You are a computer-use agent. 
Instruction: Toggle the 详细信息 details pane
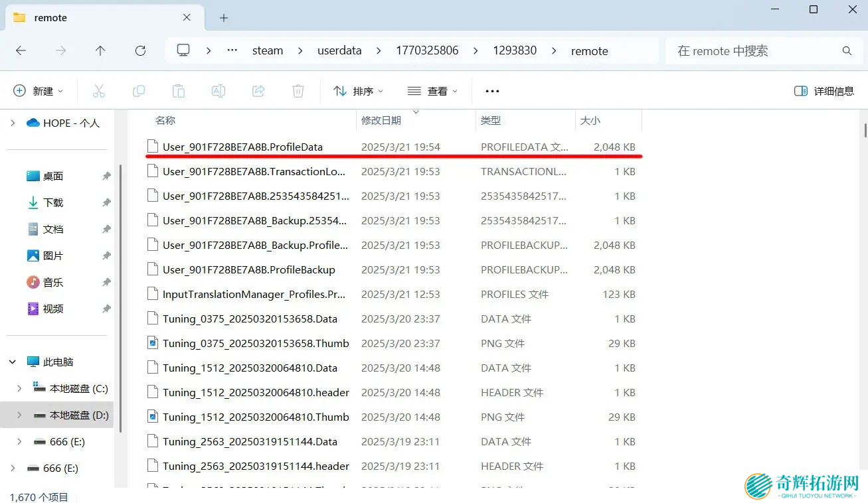coord(824,91)
